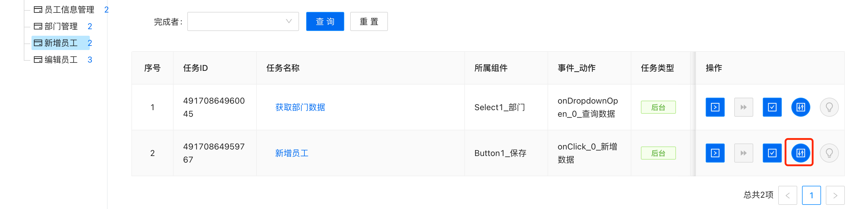Go to next page arrow
Screen dimensions: 868x209
click(835, 195)
